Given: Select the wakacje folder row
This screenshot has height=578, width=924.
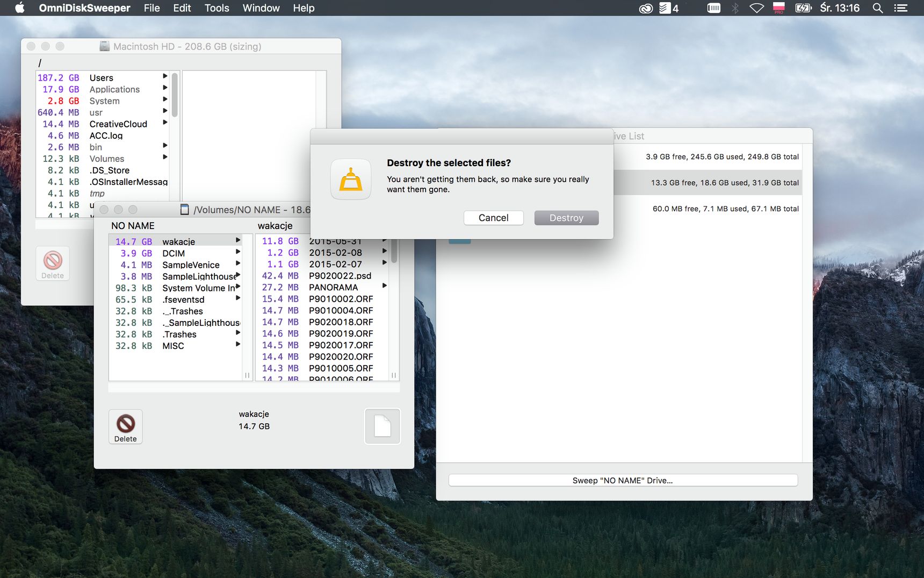Looking at the screenshot, I should (x=175, y=241).
